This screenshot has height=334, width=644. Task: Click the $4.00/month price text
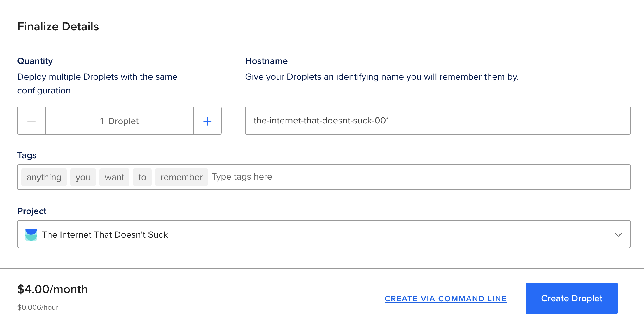pos(52,289)
